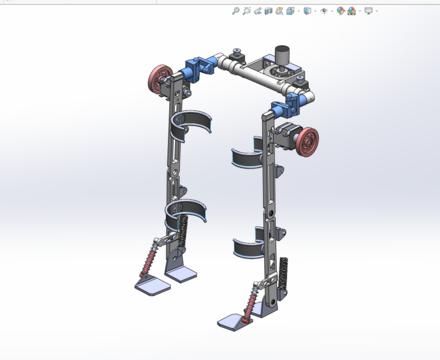
Task: Toggle the Hide/Show Items icon
Action: [324, 11]
